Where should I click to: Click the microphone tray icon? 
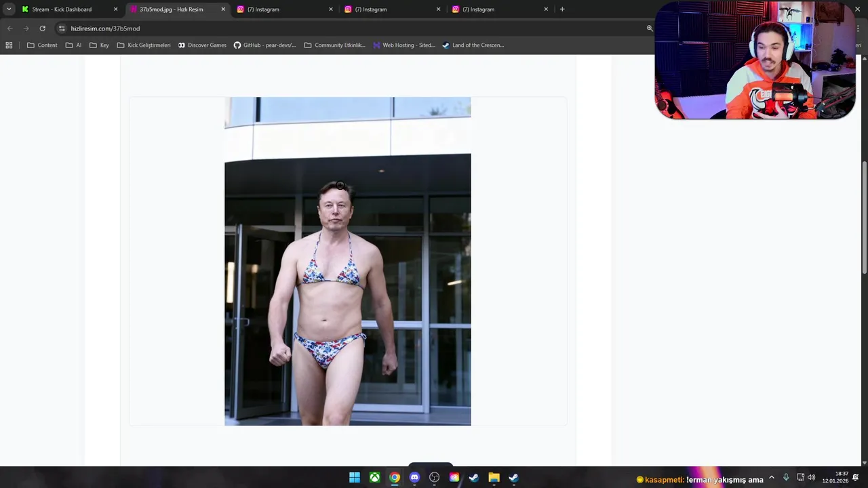(x=786, y=478)
